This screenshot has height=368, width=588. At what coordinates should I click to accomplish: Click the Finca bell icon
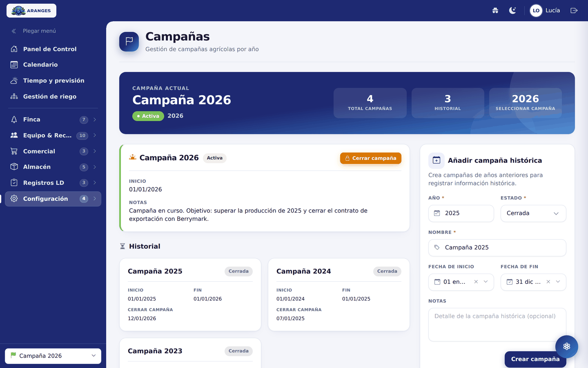pyautogui.click(x=14, y=119)
